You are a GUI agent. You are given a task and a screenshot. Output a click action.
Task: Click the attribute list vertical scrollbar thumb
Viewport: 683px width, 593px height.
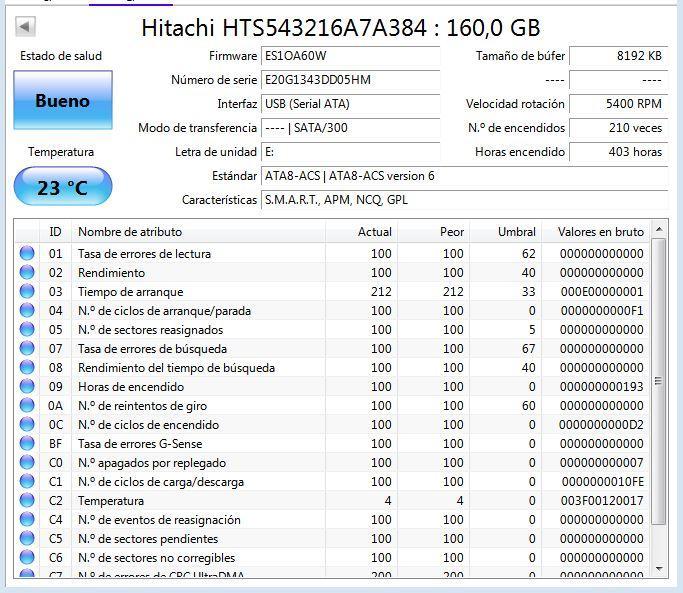659,381
